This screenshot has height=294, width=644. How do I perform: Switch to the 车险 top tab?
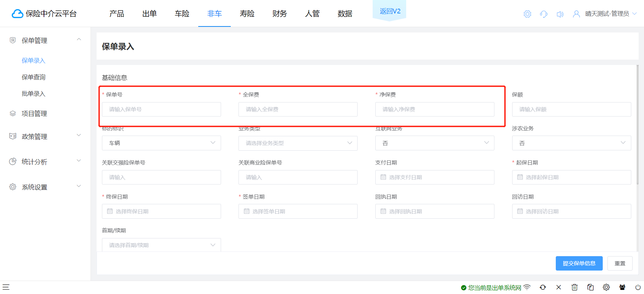(182, 14)
